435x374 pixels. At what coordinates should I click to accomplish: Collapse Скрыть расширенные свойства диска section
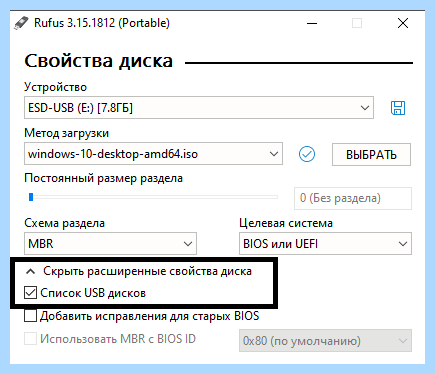tap(139, 271)
